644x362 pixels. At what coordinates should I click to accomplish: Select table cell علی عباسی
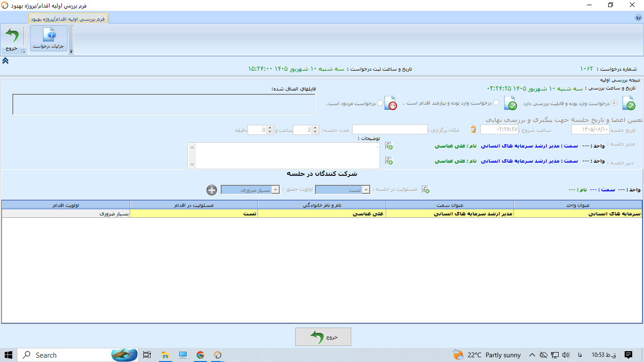322,214
